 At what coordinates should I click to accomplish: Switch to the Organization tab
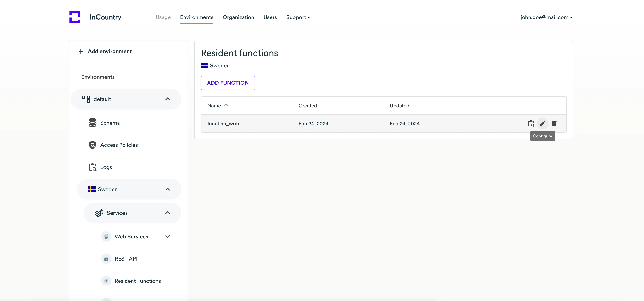[x=238, y=17]
